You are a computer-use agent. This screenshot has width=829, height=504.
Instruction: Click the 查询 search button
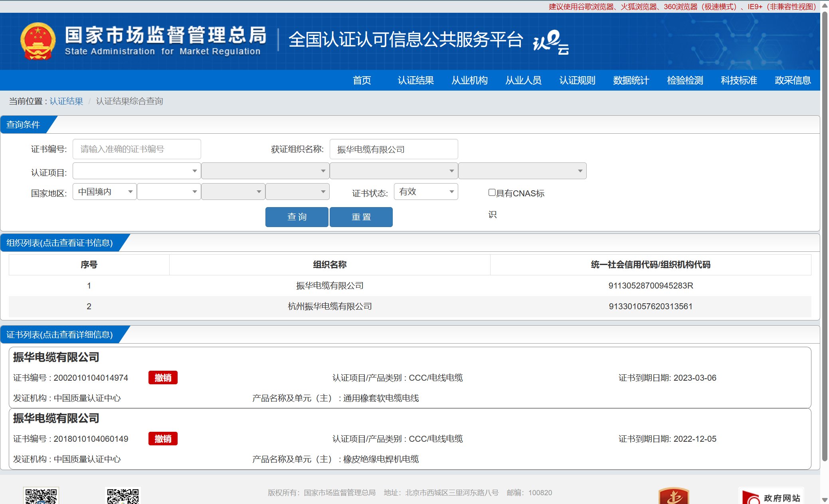click(x=297, y=217)
